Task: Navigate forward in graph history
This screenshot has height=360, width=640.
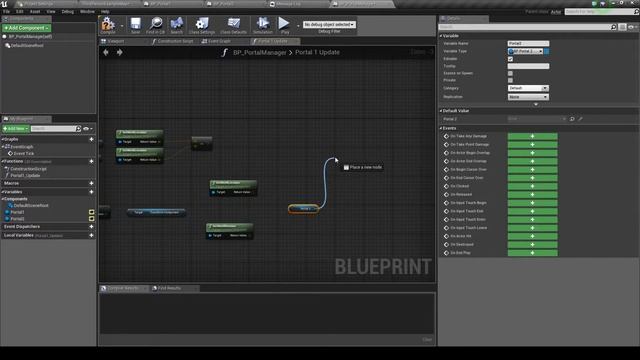Action: pos(120,52)
